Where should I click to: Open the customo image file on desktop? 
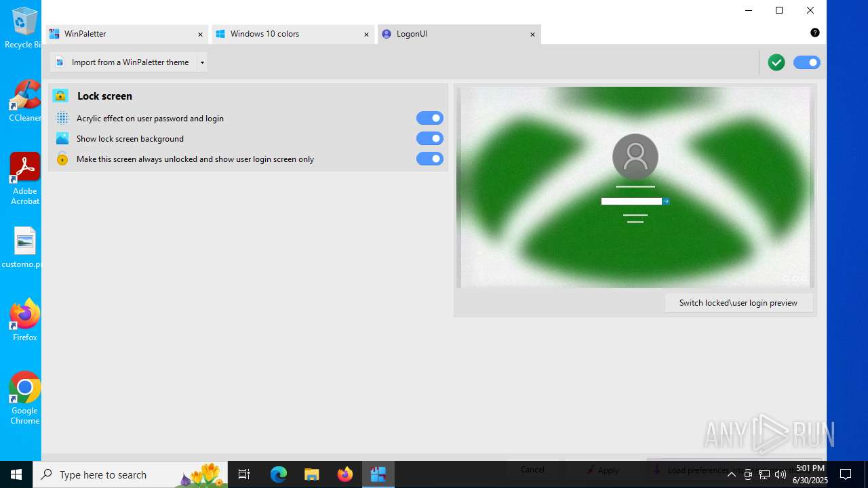coord(23,247)
